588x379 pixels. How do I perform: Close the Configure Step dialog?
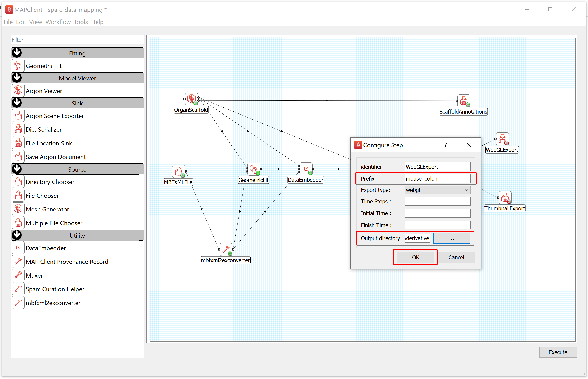pyautogui.click(x=469, y=145)
